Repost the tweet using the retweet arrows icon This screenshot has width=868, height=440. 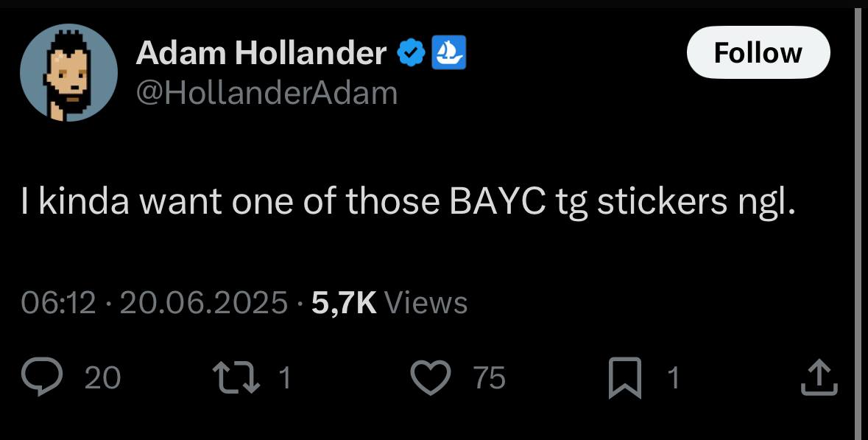point(238,377)
